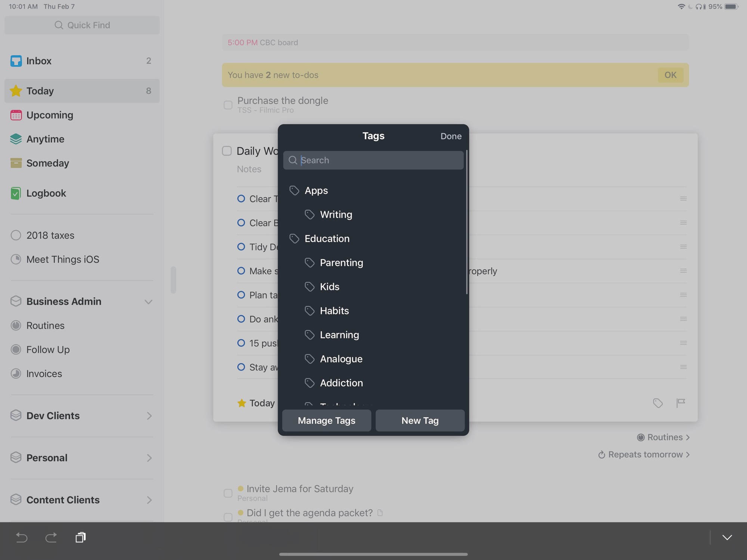This screenshot has height=560, width=747.
Task: Click the deadline flag icon
Action: pyautogui.click(x=681, y=403)
